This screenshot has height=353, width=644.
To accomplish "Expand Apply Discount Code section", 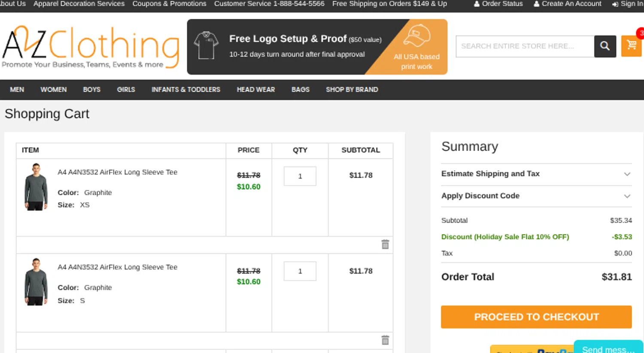I will [536, 196].
